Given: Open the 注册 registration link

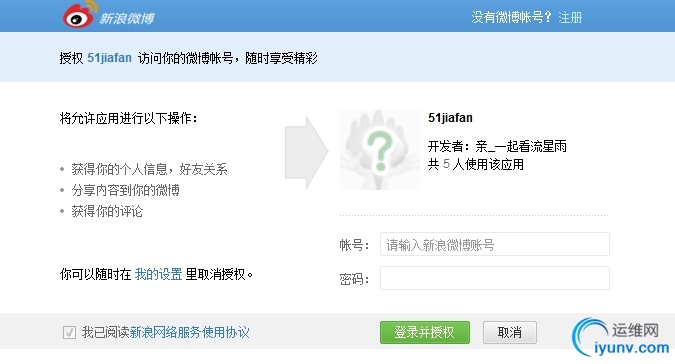Looking at the screenshot, I should pos(570,18).
